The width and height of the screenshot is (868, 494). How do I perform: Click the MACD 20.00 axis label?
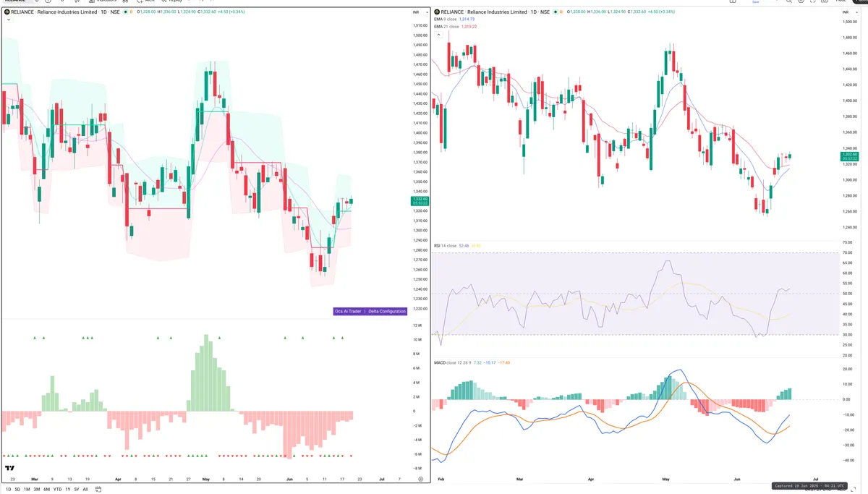click(847, 369)
